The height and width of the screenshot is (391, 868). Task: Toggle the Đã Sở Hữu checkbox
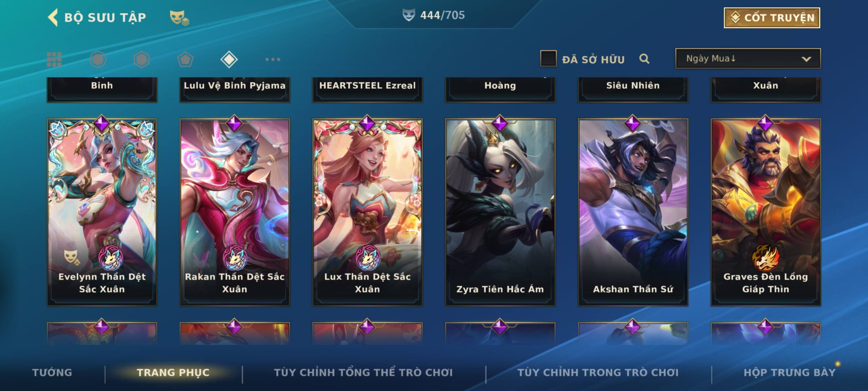point(548,59)
